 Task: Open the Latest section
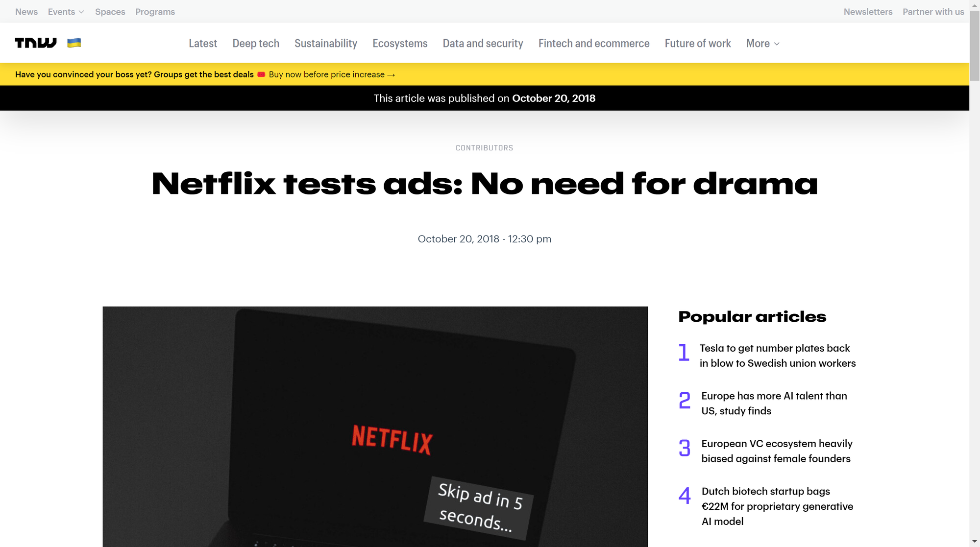click(x=203, y=44)
